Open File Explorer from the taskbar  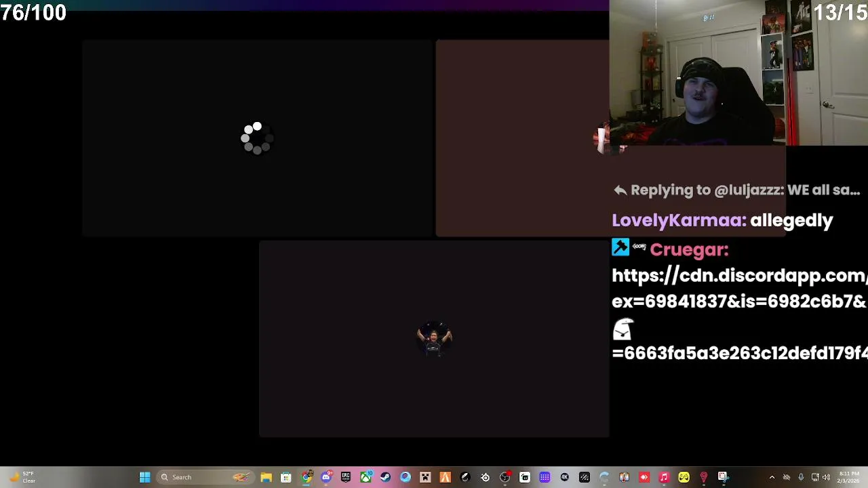(266, 477)
